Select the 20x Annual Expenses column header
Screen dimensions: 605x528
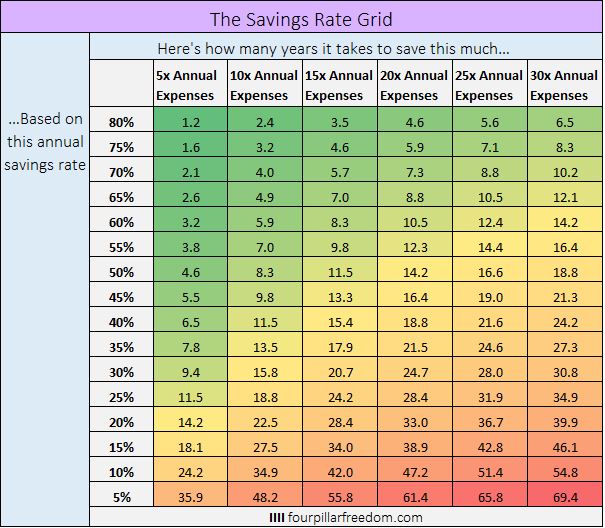[415, 84]
